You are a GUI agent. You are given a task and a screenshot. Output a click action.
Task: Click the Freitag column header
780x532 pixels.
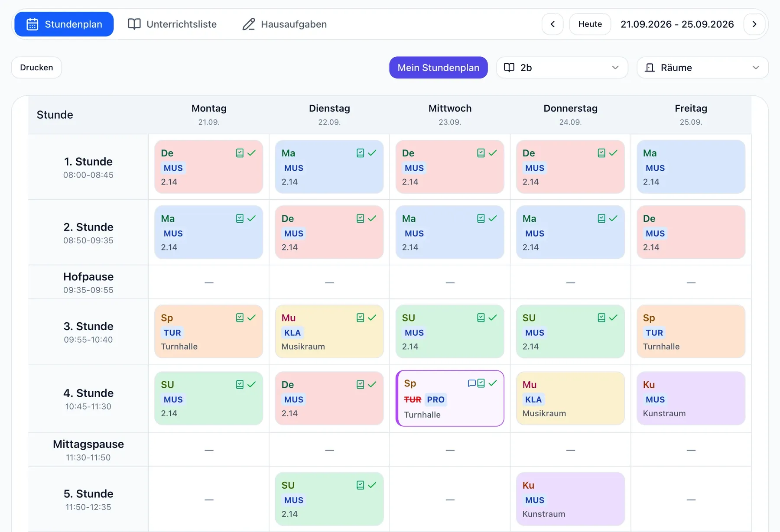[691, 114]
